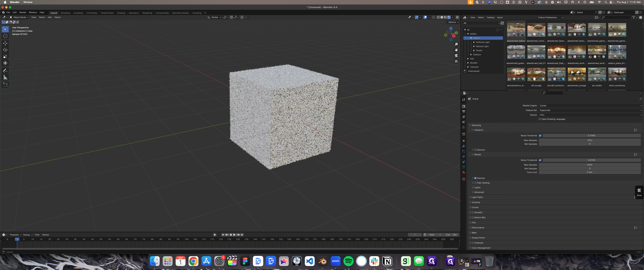Open timeline Keying popover
The width and height of the screenshot is (644, 270).
(28, 235)
